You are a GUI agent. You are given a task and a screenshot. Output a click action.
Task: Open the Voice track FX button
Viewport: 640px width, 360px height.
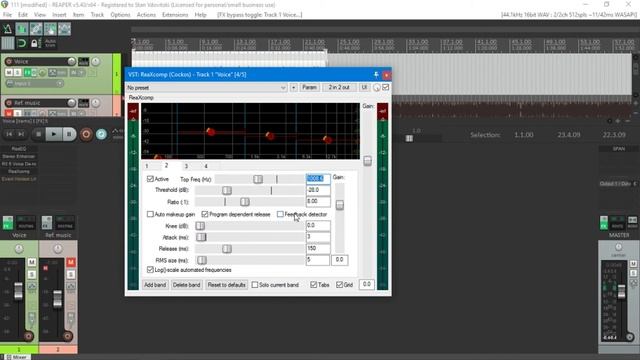click(x=27, y=73)
